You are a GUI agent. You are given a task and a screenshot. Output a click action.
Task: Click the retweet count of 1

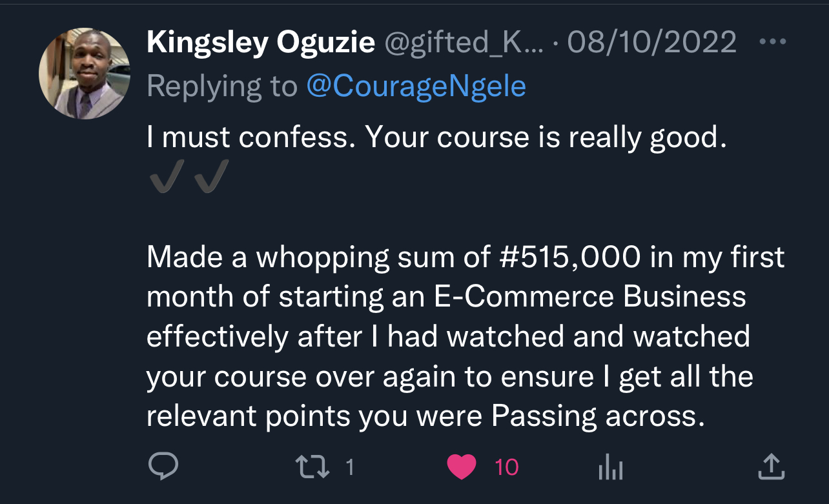point(349,467)
